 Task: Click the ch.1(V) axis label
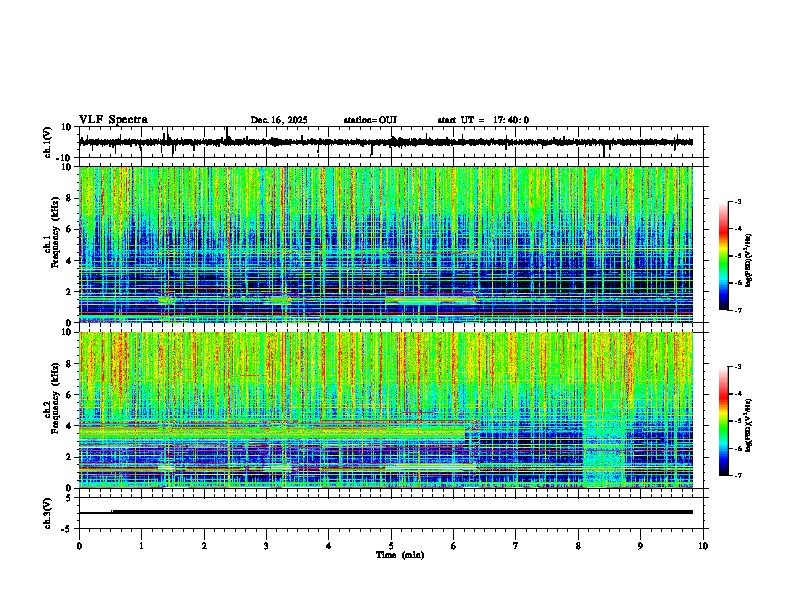[48, 142]
